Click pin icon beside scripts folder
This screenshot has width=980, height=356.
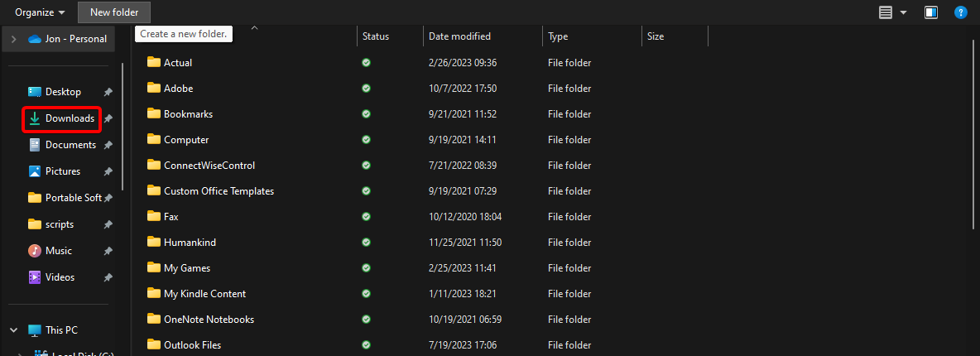108,224
